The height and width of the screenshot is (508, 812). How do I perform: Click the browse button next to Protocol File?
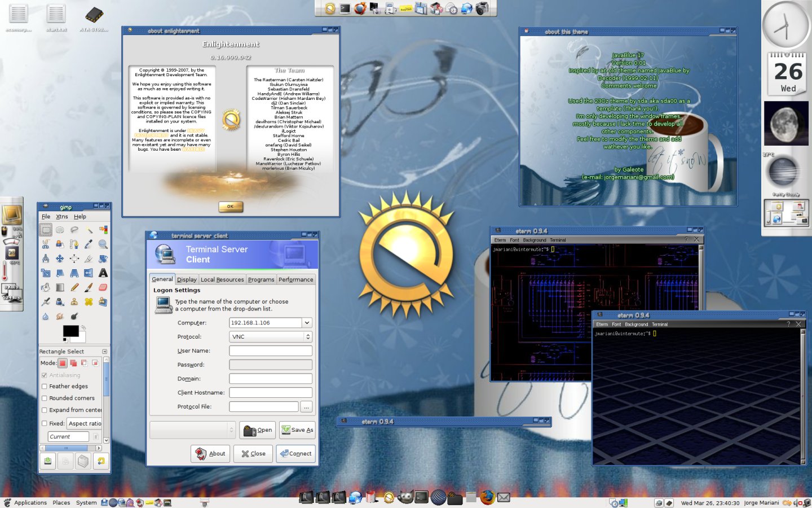coord(306,407)
